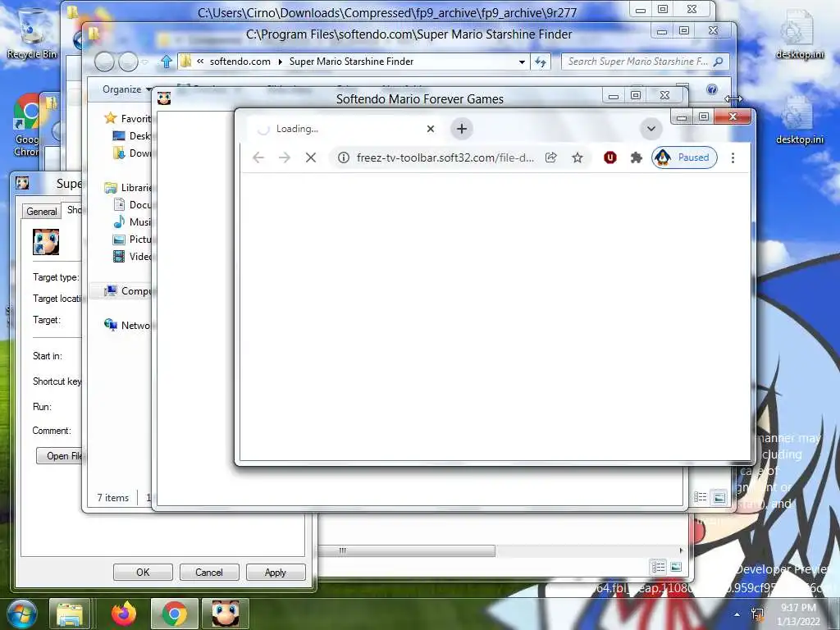Image resolution: width=840 pixels, height=630 pixels.
Task: Select Pictures library in navigation pane
Action: pyautogui.click(x=133, y=239)
